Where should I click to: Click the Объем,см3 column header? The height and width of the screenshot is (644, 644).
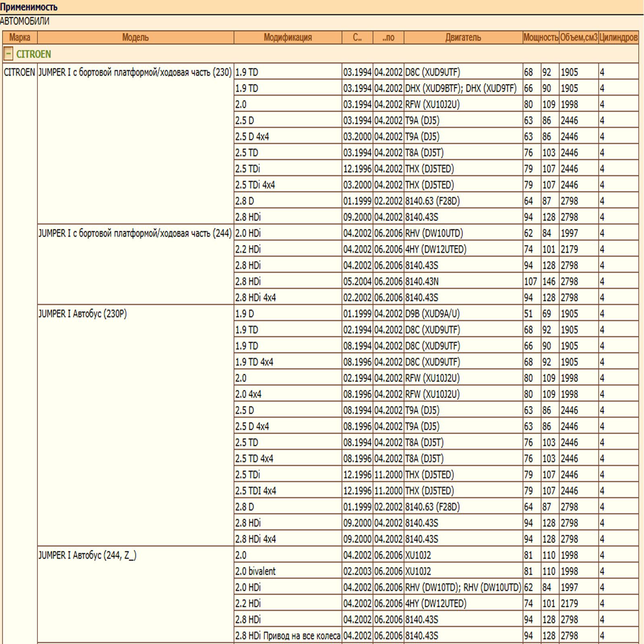(x=579, y=37)
